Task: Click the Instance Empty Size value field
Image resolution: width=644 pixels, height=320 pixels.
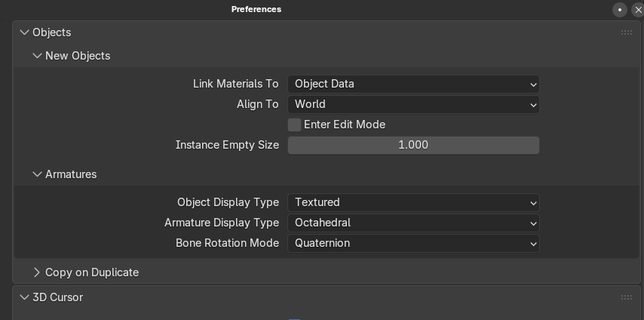Action: click(413, 145)
